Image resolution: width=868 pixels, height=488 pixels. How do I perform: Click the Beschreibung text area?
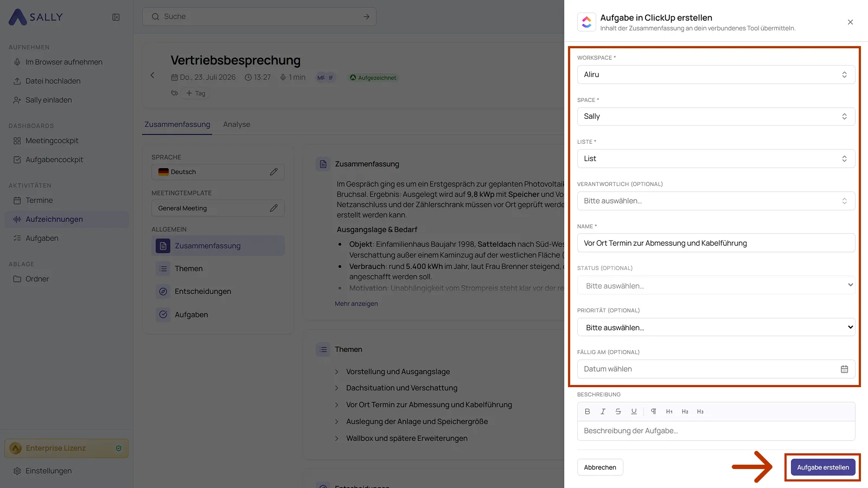pyautogui.click(x=716, y=431)
